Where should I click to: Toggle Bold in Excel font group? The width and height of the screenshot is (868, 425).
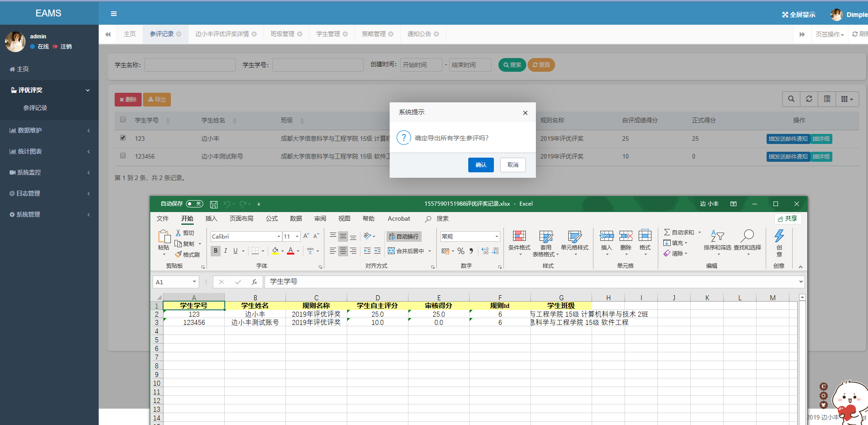click(x=216, y=251)
